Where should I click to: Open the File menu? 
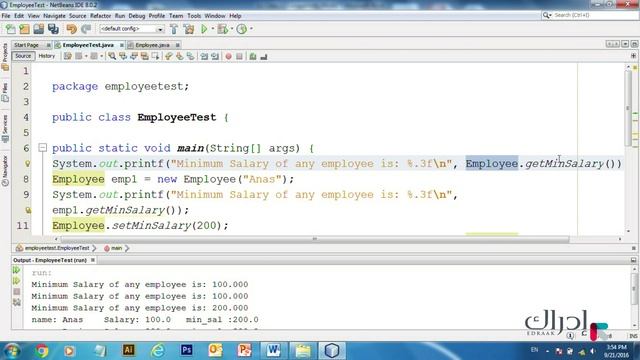coord(6,16)
